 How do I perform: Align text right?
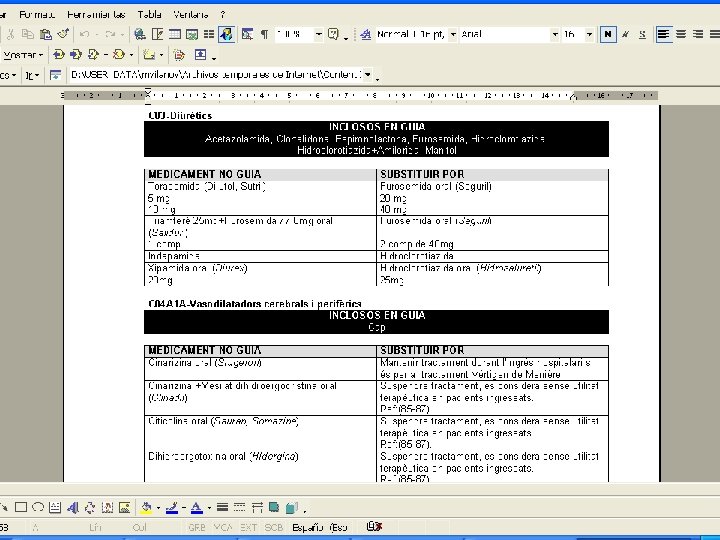point(698,34)
